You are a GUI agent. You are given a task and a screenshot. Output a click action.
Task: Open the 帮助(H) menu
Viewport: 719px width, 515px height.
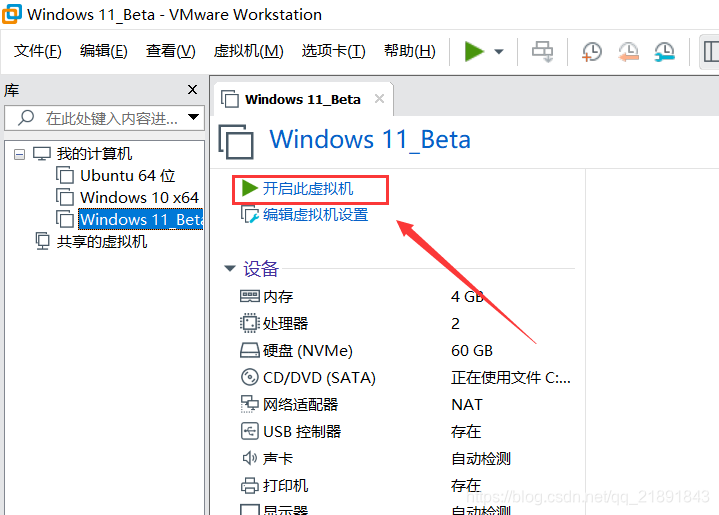click(x=409, y=50)
